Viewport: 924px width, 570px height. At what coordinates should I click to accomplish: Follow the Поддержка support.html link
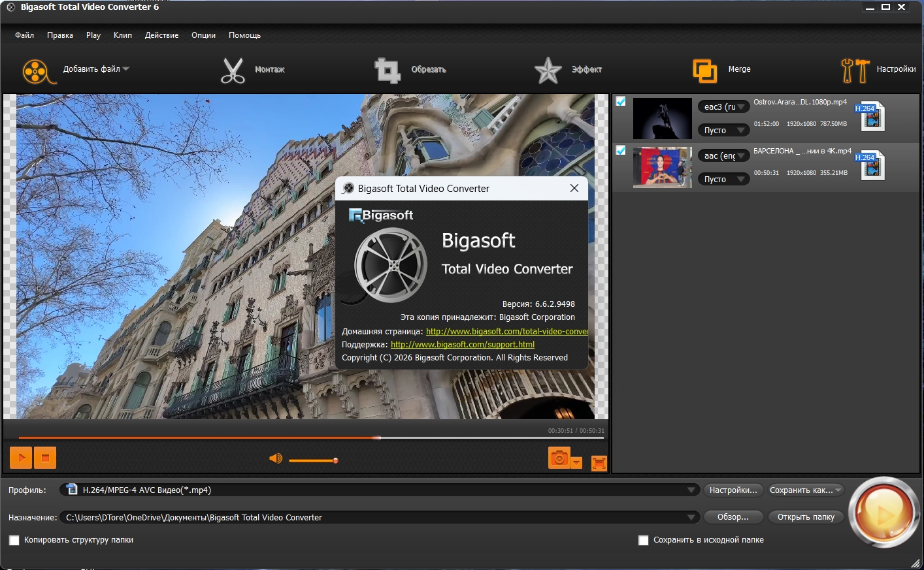pos(463,345)
